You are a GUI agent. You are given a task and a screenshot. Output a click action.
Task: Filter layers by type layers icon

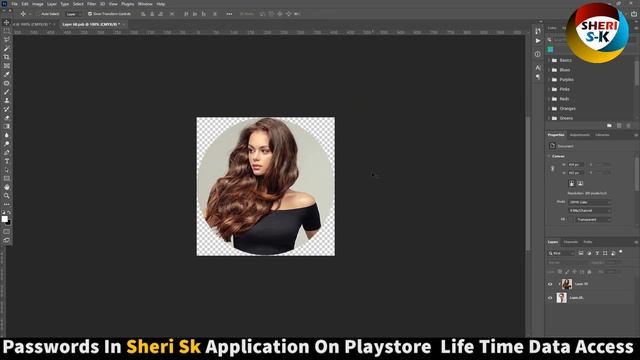point(597,253)
